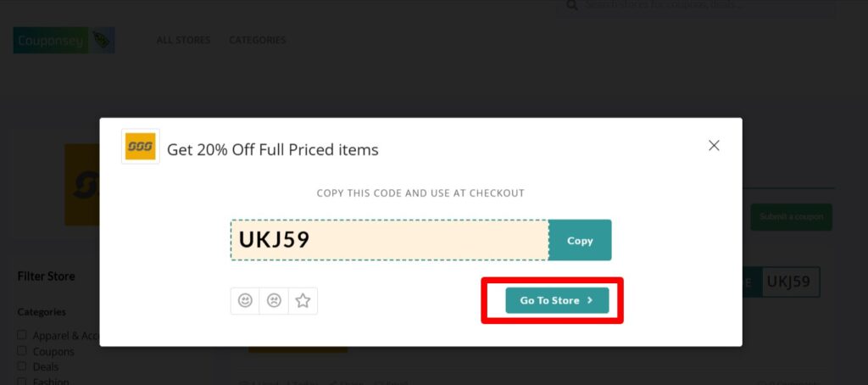Click the search magnifier icon

pyautogui.click(x=572, y=5)
